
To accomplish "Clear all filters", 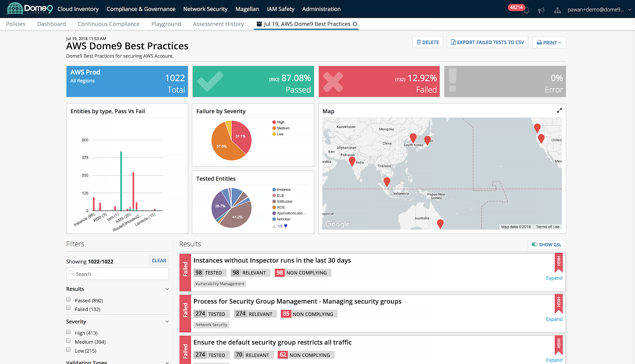I will (159, 261).
